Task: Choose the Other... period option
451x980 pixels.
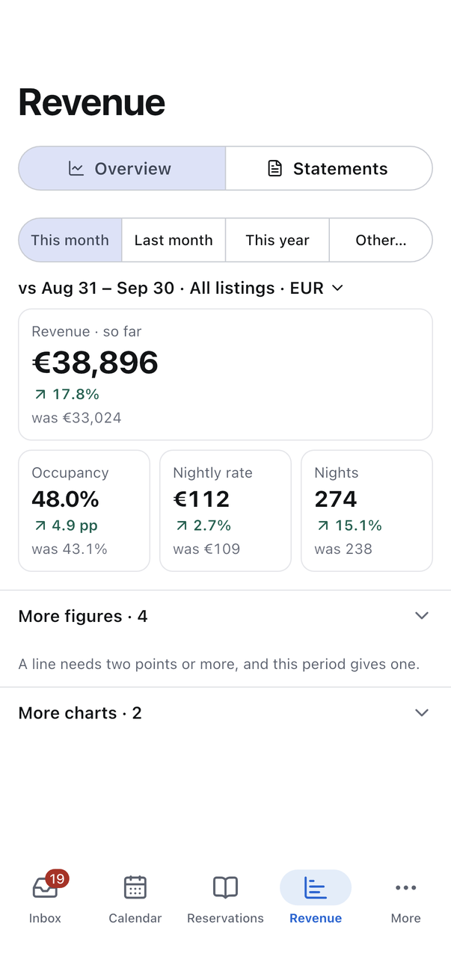Action: 381,240
